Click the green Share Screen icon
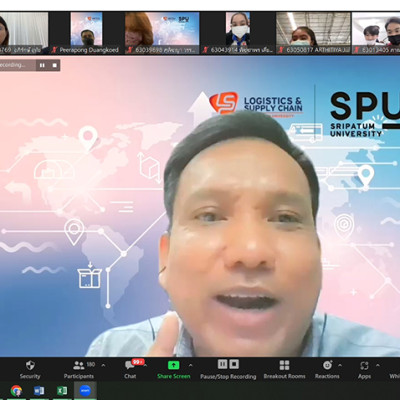Viewport: 400px width, 400px height. [x=173, y=365]
